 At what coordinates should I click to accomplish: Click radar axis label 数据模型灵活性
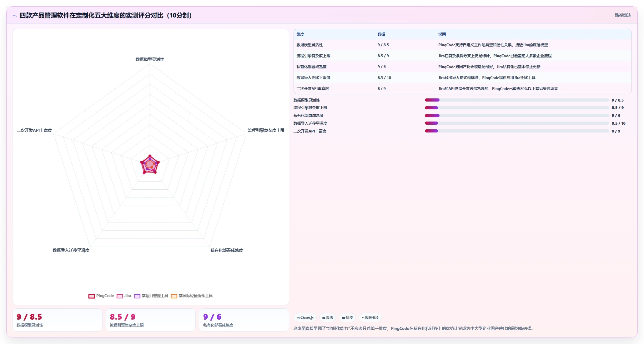coord(150,59)
